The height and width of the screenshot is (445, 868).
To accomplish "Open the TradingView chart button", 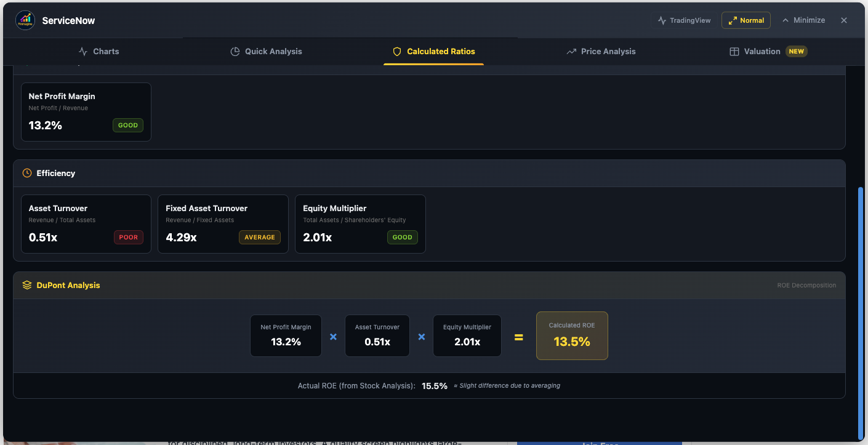I will 684,20.
